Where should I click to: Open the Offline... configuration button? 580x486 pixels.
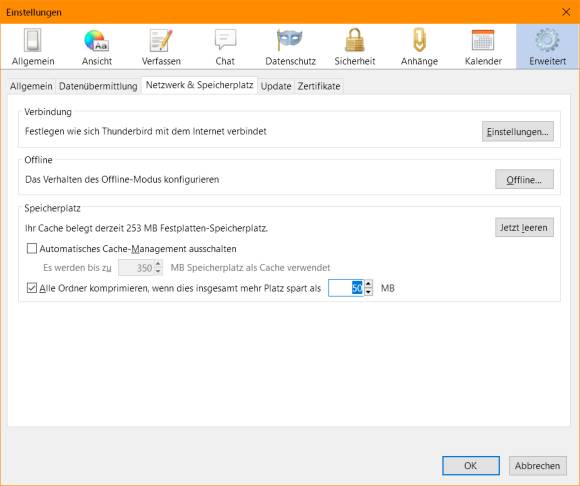[x=524, y=179]
